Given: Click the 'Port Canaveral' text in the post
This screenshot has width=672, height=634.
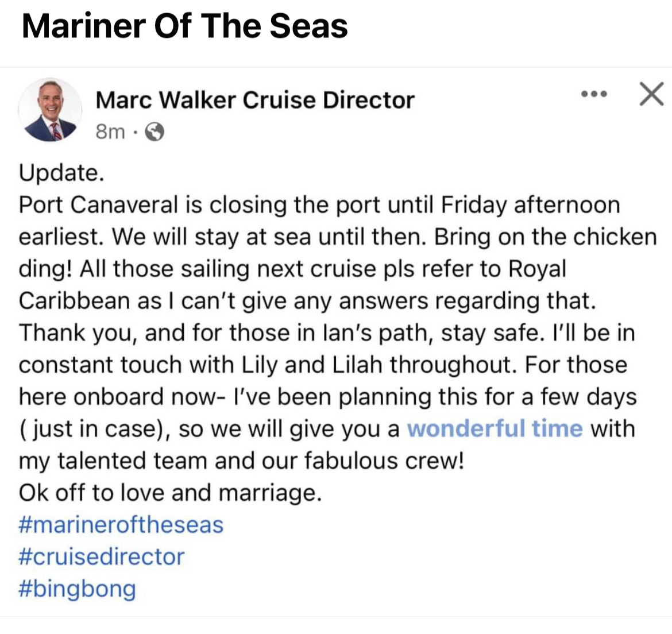Looking at the screenshot, I should tap(98, 205).
